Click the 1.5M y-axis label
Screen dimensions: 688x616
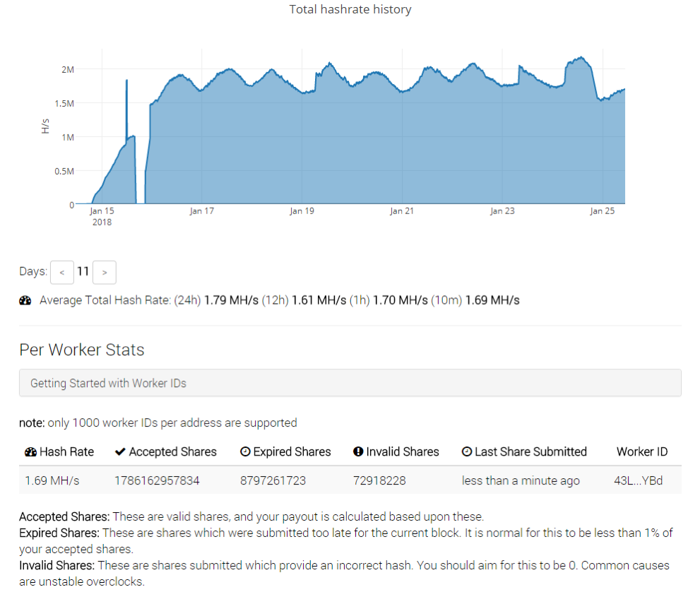coord(64,104)
